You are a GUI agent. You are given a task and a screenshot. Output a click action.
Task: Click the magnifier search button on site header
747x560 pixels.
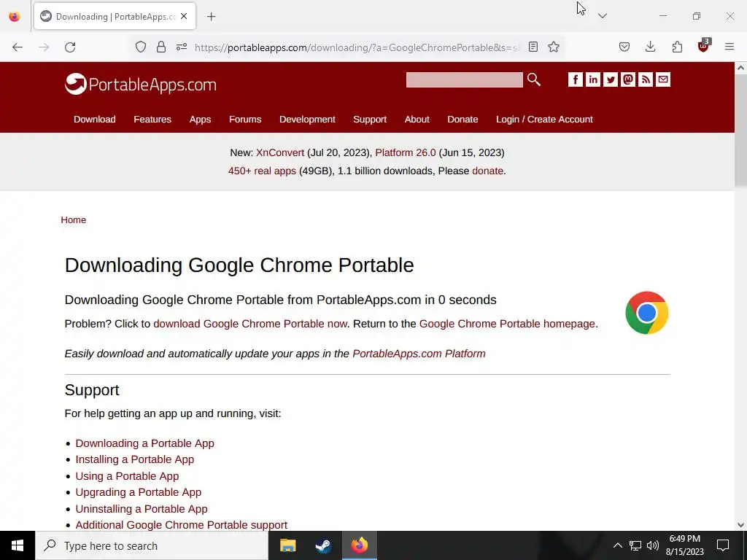533,79
